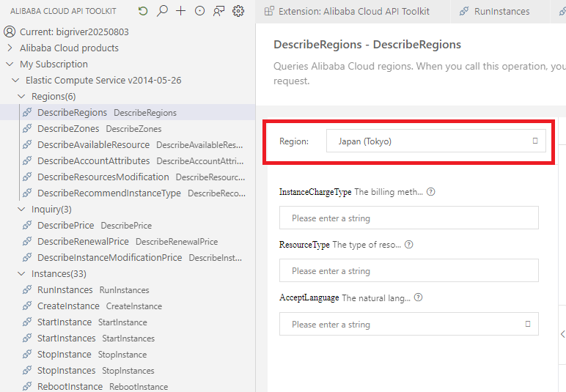This screenshot has width=566, height=392.
Task: Click link icon beside CreateInstance
Action: pyautogui.click(x=27, y=306)
